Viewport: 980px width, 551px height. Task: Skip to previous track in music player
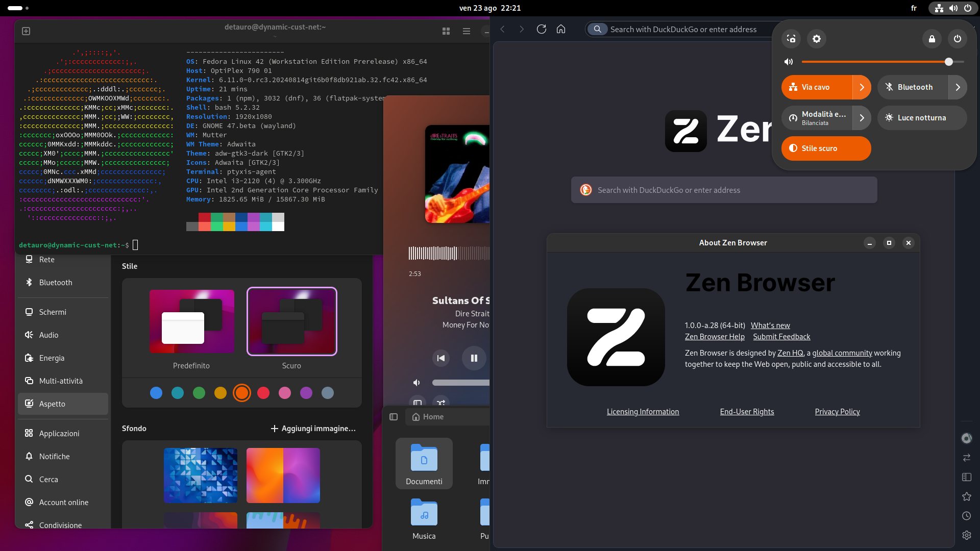(x=441, y=358)
